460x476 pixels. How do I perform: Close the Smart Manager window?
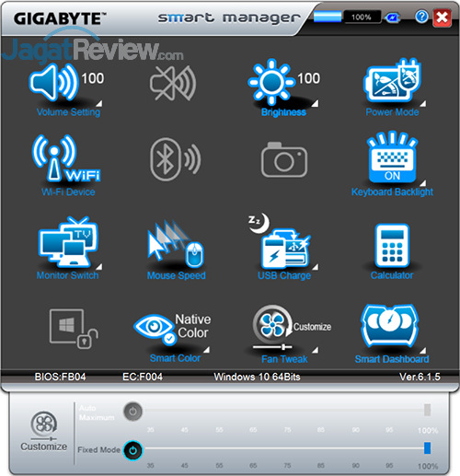pos(443,17)
